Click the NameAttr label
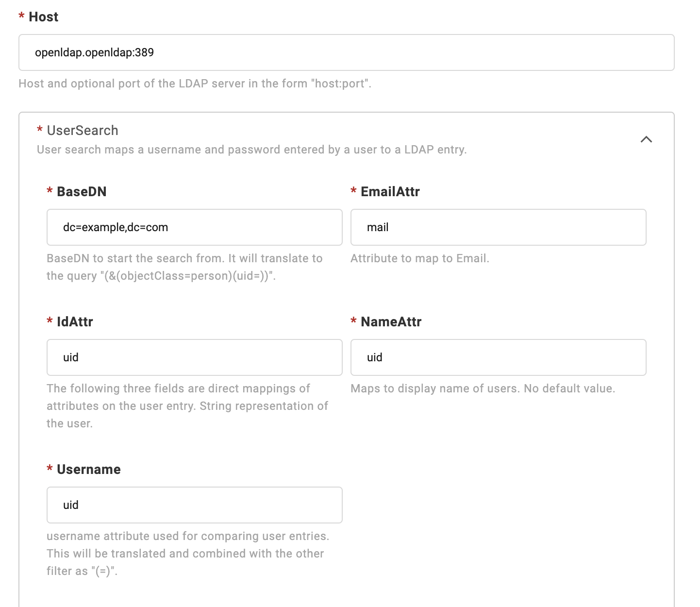Viewport: 700px width, 607px height. pyautogui.click(x=391, y=322)
